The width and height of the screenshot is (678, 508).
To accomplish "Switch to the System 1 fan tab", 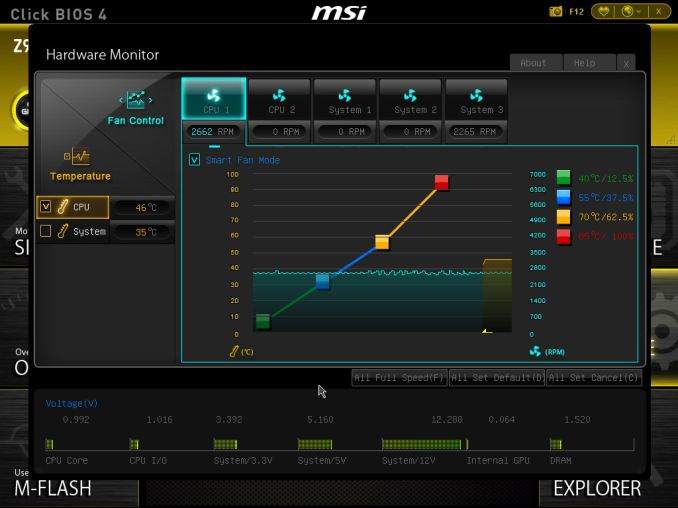I will coord(345,99).
